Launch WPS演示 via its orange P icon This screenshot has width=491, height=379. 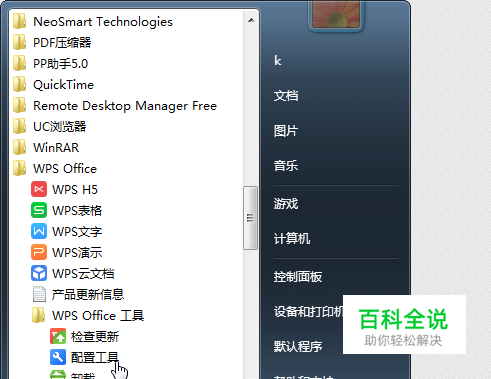[x=39, y=252]
